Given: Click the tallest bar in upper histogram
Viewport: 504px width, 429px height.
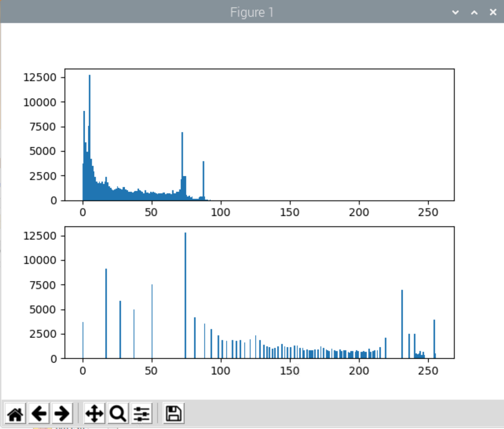Looking at the screenshot, I should coord(90,138).
